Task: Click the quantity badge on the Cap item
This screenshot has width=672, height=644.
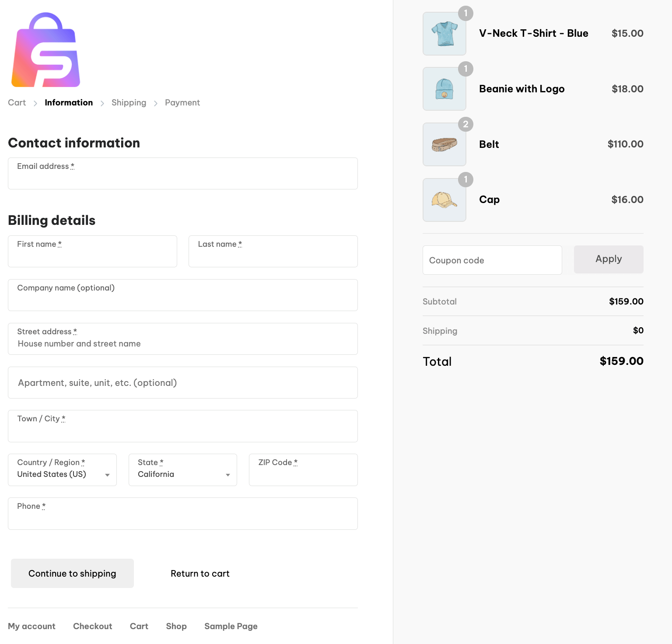Action: tap(465, 180)
